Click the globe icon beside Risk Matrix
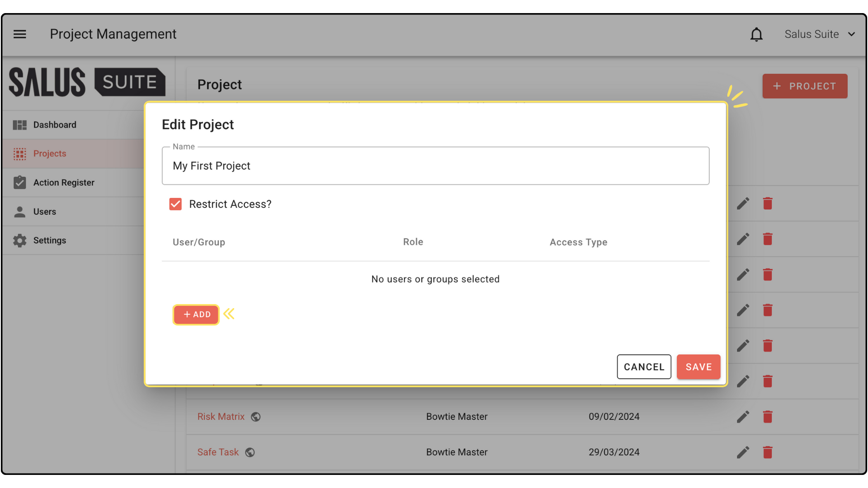The width and height of the screenshot is (868, 488). (256, 417)
